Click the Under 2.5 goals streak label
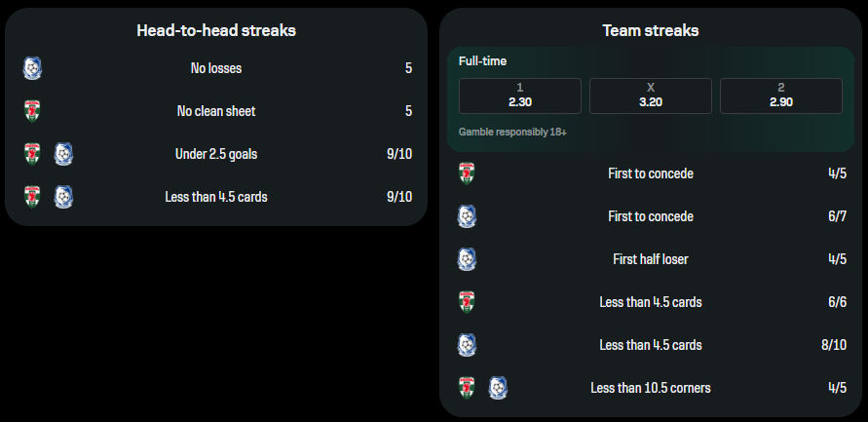868x422 pixels. (x=216, y=154)
